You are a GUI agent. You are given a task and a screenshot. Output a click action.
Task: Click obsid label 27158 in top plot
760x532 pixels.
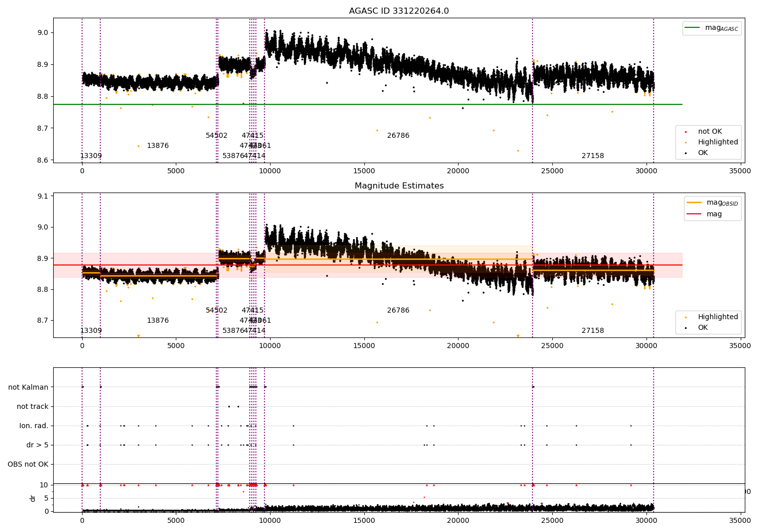pyautogui.click(x=593, y=156)
